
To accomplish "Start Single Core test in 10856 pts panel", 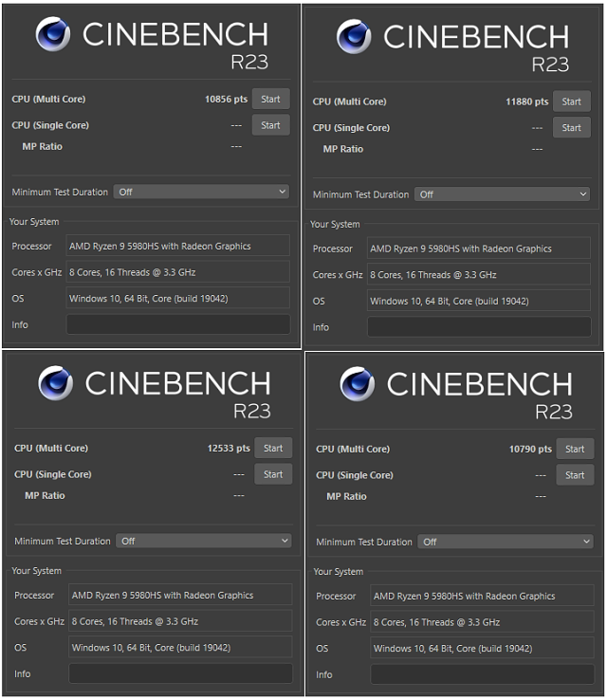I will 271,125.
